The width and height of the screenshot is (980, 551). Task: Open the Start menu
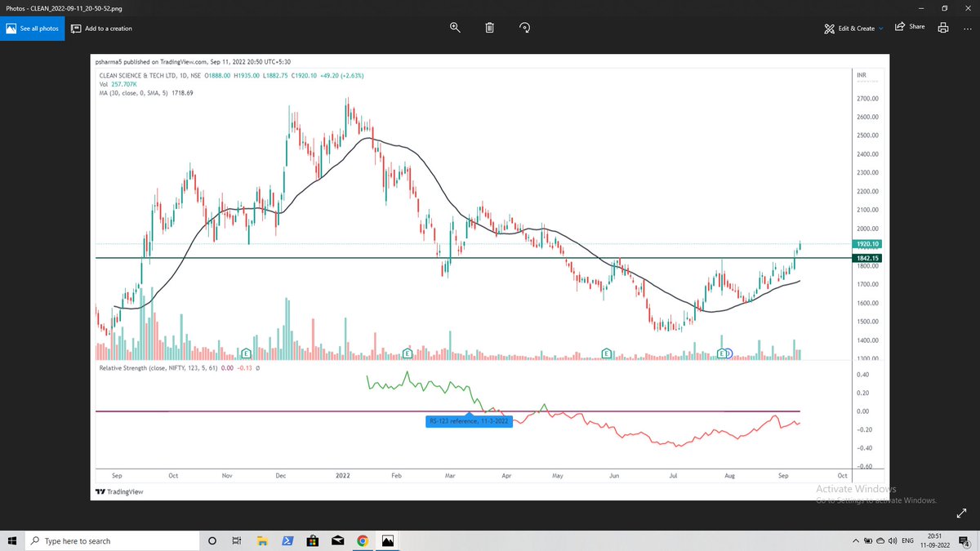12,540
